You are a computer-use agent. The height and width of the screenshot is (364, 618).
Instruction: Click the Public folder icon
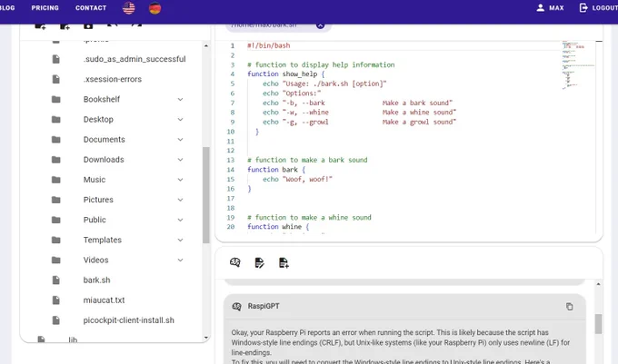coord(56,220)
